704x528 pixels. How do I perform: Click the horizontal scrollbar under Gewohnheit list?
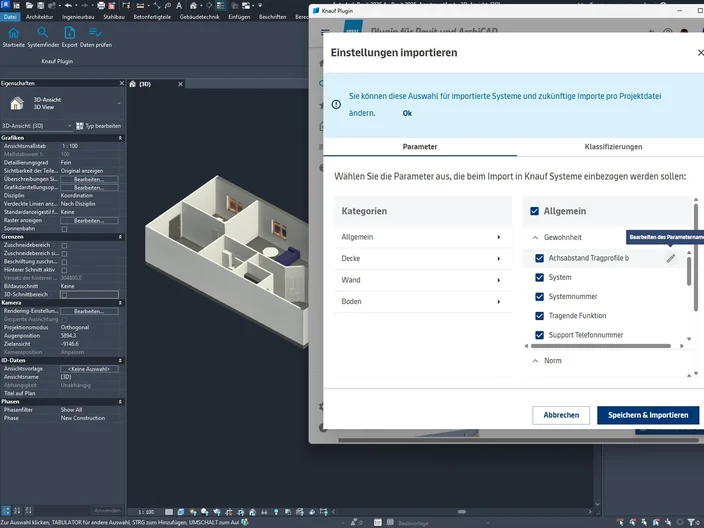(600, 346)
